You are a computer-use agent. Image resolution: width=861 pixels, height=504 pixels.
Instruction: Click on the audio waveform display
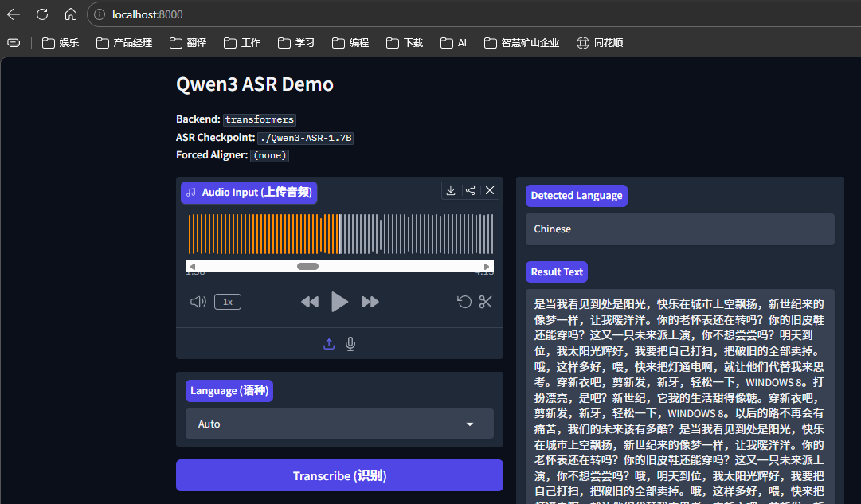pos(339,234)
